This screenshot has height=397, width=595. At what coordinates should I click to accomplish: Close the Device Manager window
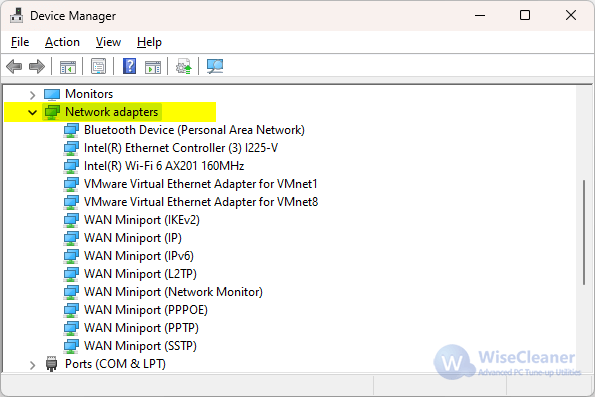(x=571, y=16)
